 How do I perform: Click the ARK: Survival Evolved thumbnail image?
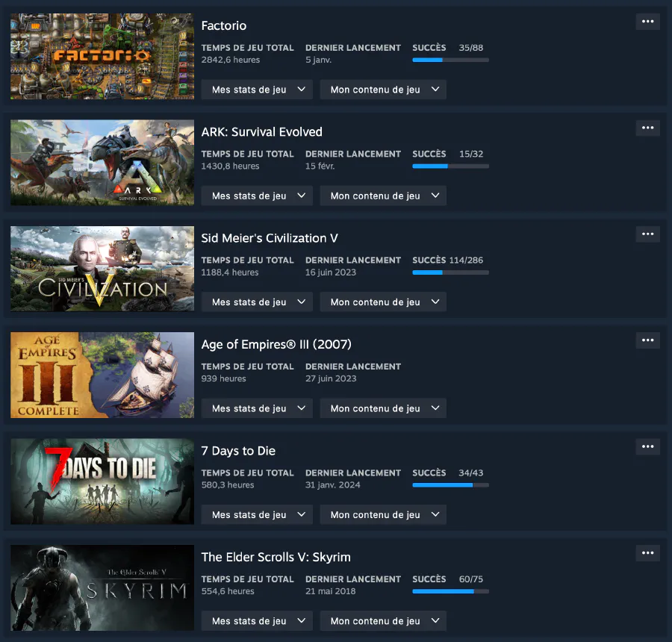(x=102, y=163)
